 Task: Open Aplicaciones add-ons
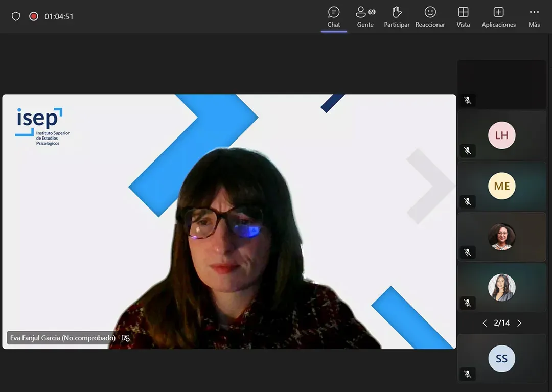[498, 17]
